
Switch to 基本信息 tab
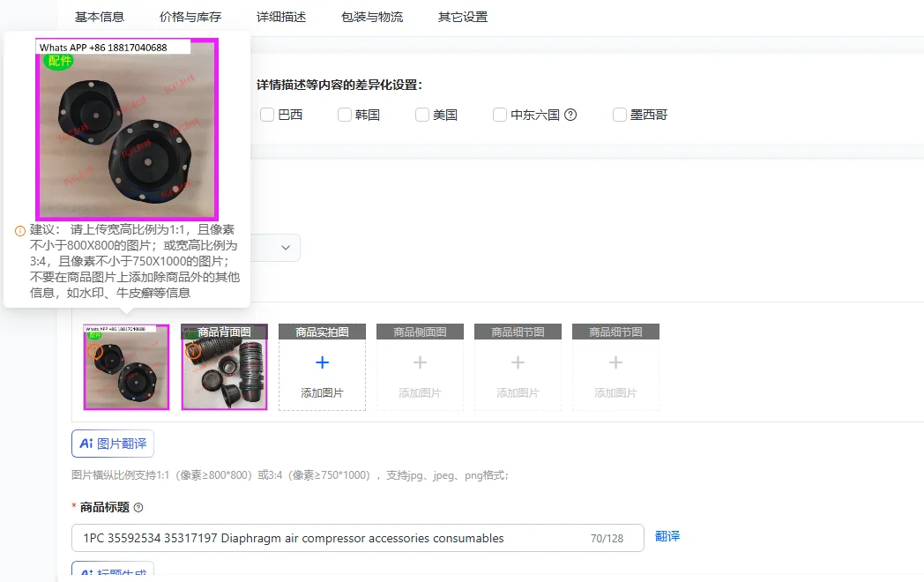[100, 17]
